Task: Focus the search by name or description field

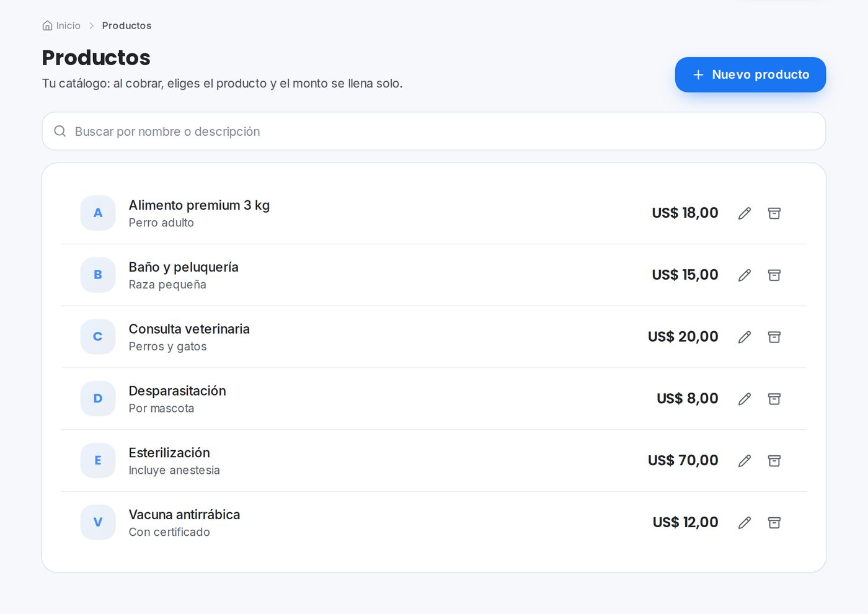Action: pos(434,131)
